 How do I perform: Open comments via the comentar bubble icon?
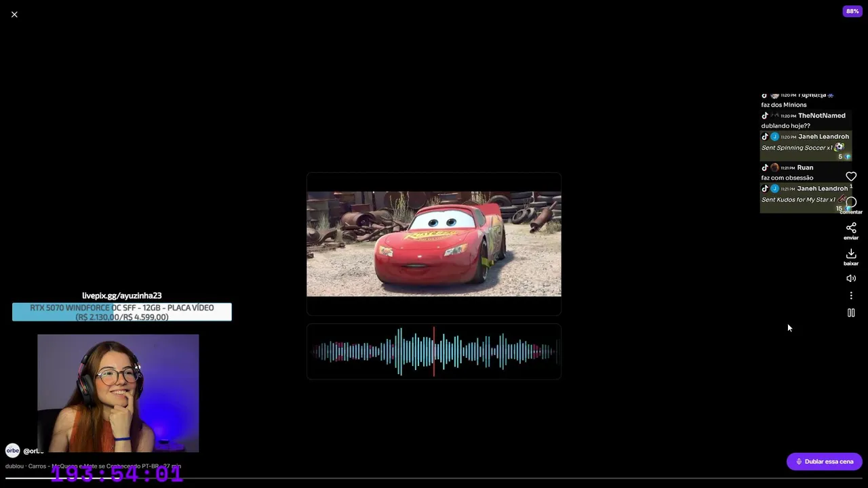tap(851, 203)
